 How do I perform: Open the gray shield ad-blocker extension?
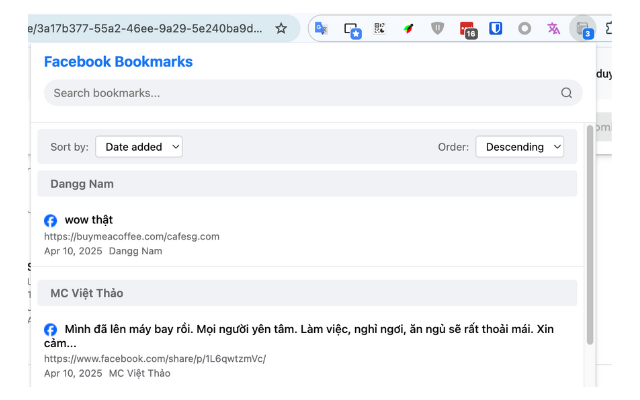click(437, 28)
